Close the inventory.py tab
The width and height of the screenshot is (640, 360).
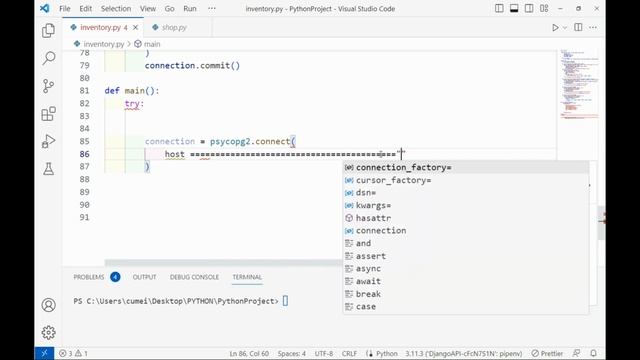(136, 27)
